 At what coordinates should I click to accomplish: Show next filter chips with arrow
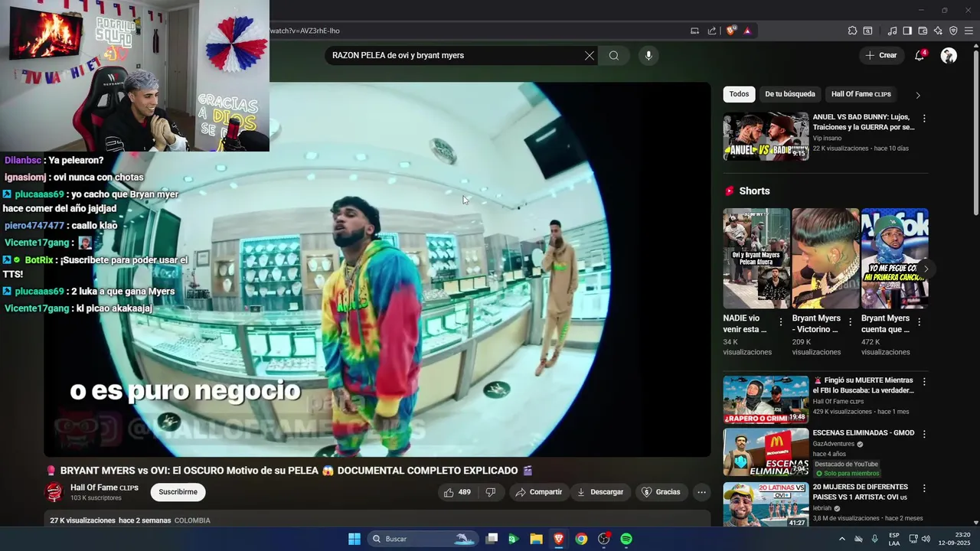pos(918,95)
